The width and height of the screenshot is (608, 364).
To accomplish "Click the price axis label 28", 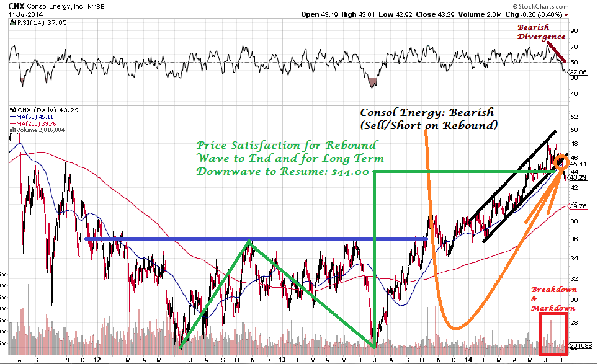I will 574,322.
